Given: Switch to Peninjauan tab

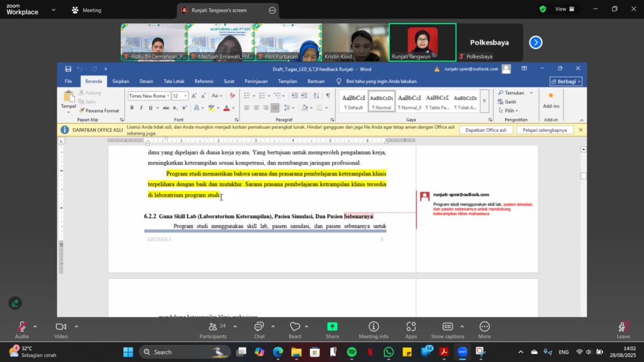Looking at the screenshot, I should click(256, 81).
